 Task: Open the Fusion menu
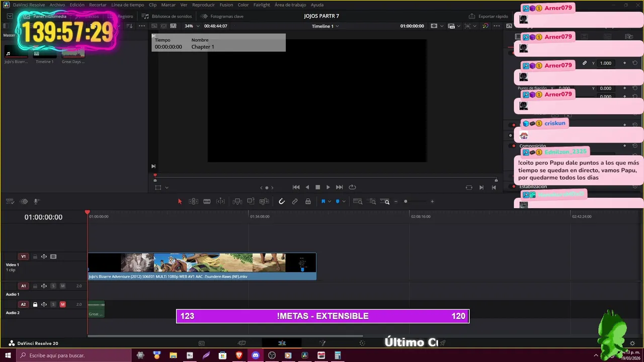[226, 5]
